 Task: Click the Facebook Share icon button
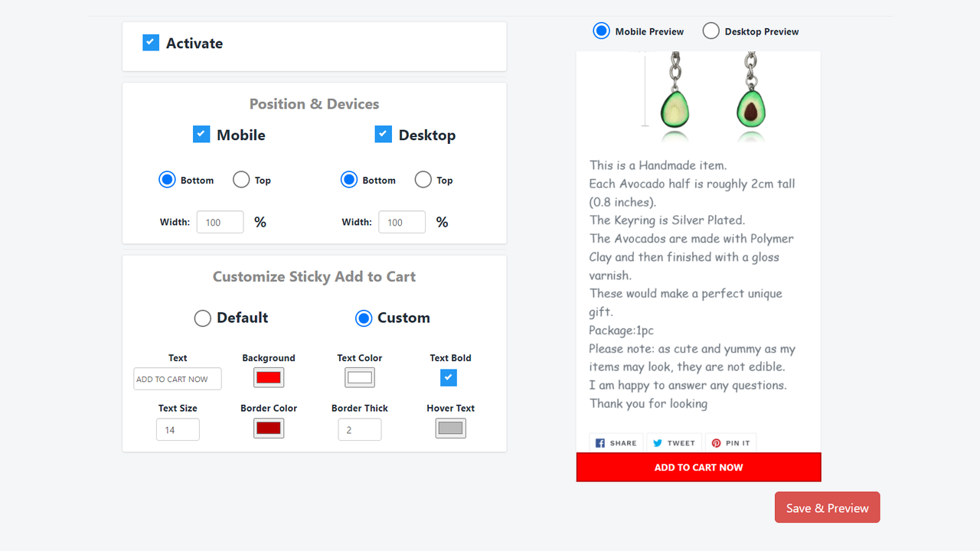616,442
